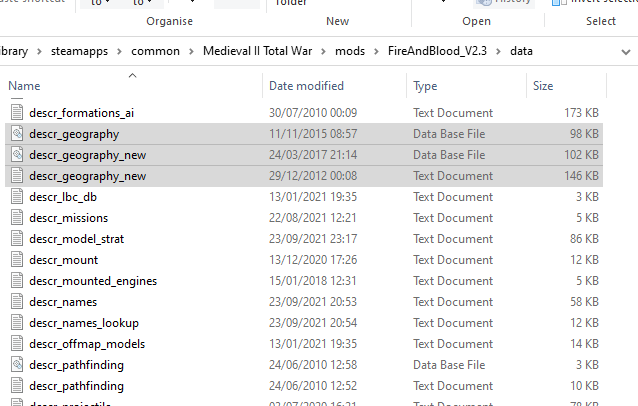Click the descr_geography database file icon

tap(17, 133)
